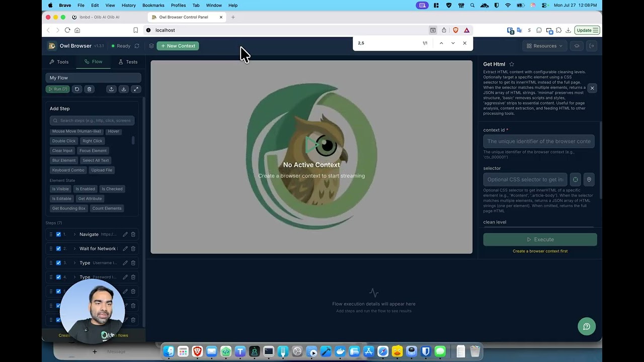Go to previous find-in-page match
The height and width of the screenshot is (362, 644).
point(441,43)
